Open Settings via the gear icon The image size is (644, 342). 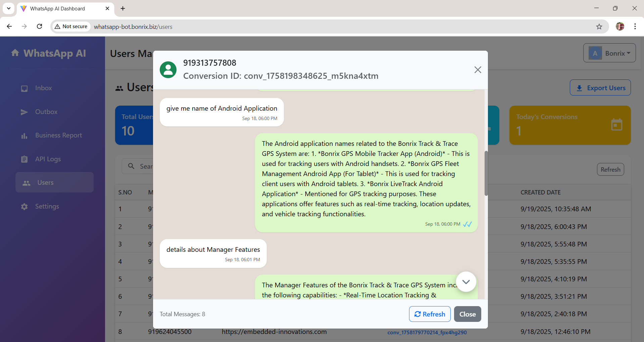pos(24,207)
